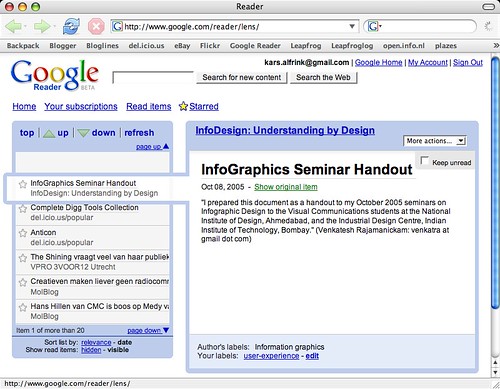Check the Keep unread checkbox
This screenshot has height=389, width=500.
coord(424,160)
